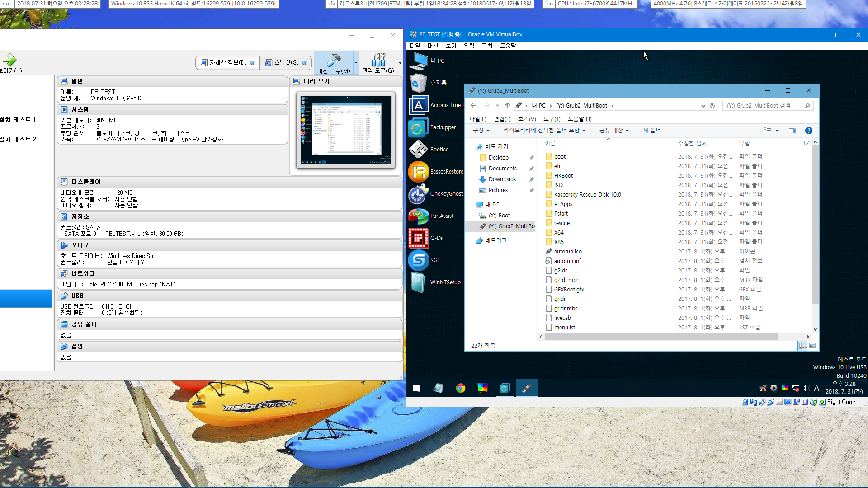This screenshot has height=488, width=868.
Task: Click the Explorer up-folder arrow
Action: 508,106
